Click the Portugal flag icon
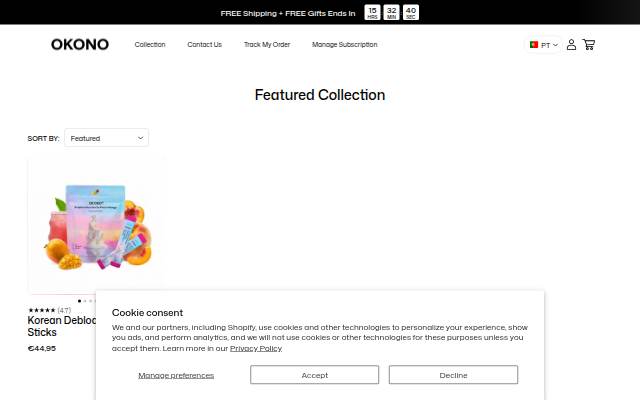The image size is (640, 400). pos(533,44)
